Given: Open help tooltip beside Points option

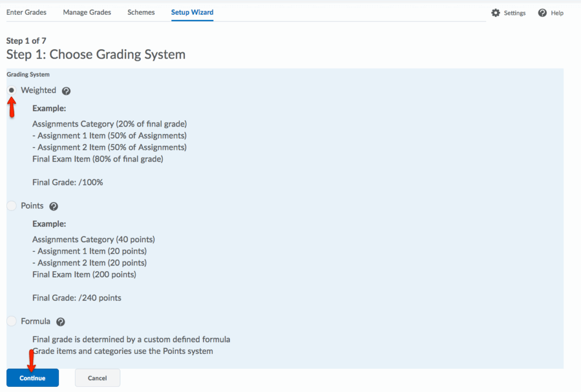Looking at the screenshot, I should click(x=54, y=206).
